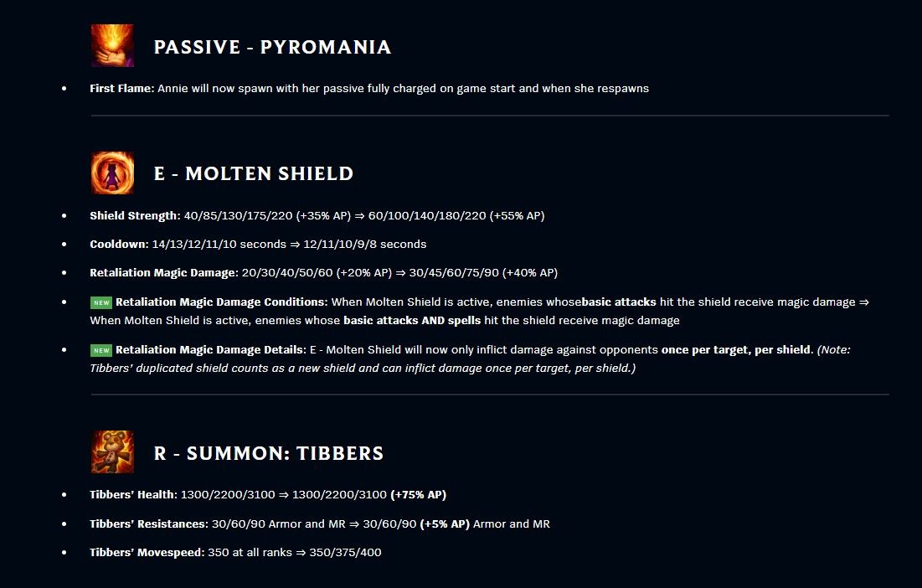Click the Retaliation Magic Damage stat label

pos(164,273)
